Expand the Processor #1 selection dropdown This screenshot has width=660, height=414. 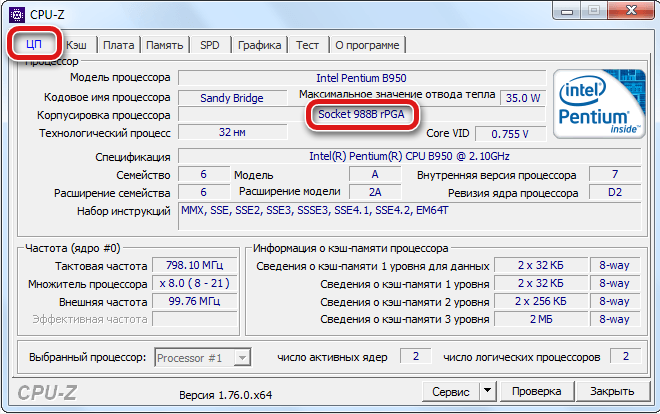pos(242,358)
